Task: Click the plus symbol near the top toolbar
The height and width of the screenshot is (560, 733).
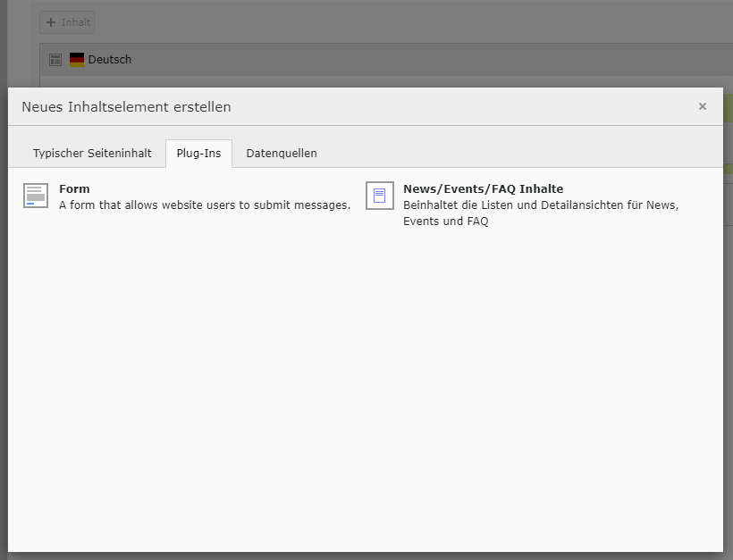Action: click(x=49, y=21)
